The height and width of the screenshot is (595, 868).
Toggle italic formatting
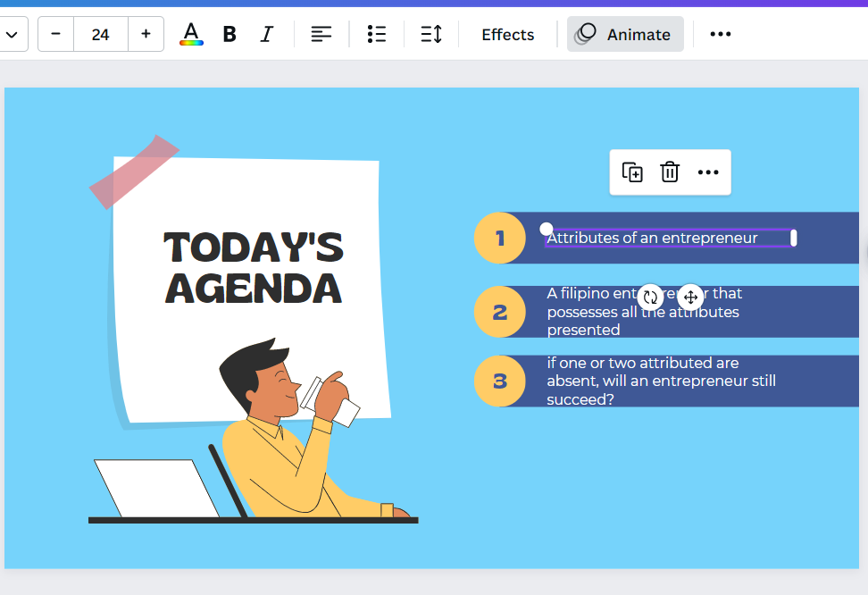266,33
